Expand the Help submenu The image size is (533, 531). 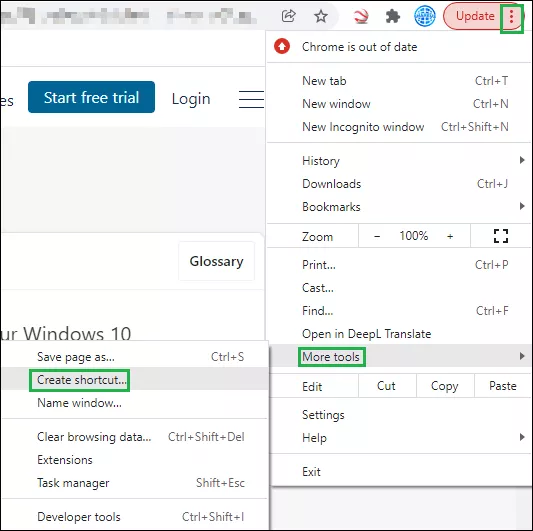399,438
